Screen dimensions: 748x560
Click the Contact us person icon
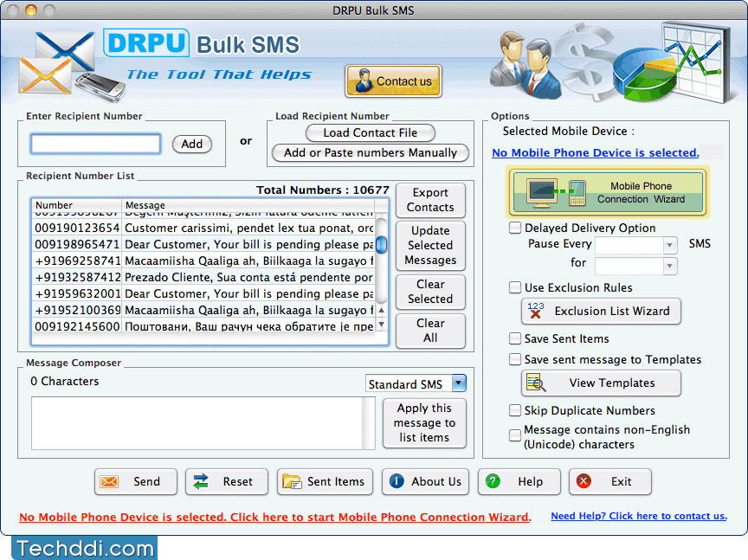[364, 80]
